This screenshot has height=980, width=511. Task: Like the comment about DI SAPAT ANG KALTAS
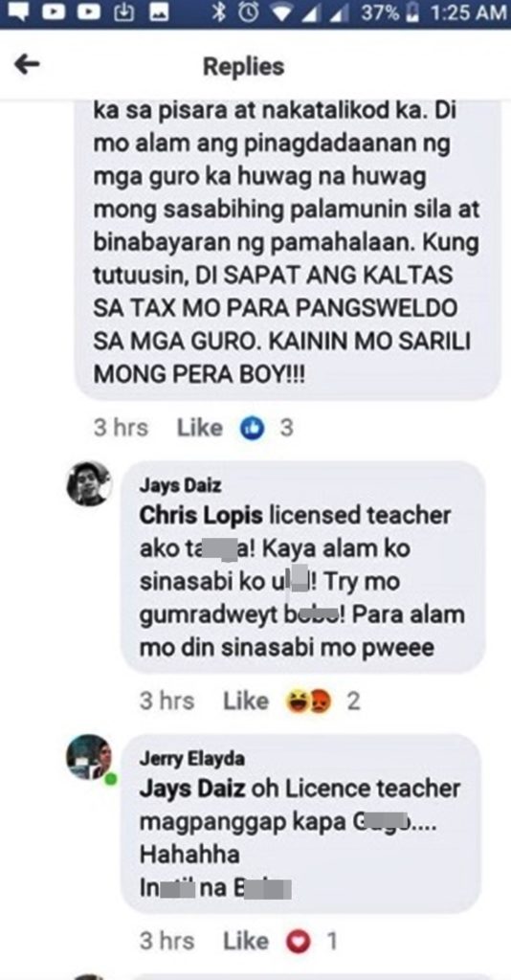click(x=199, y=428)
